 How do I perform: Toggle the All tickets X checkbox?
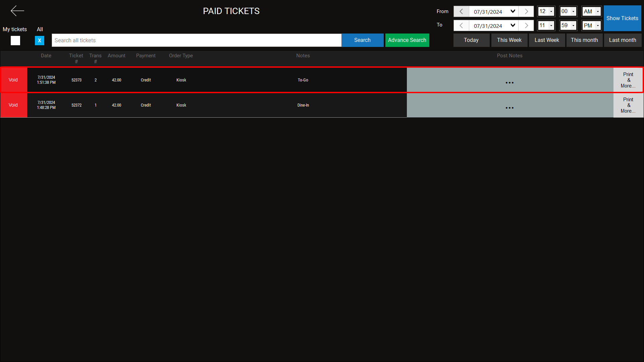40,41
